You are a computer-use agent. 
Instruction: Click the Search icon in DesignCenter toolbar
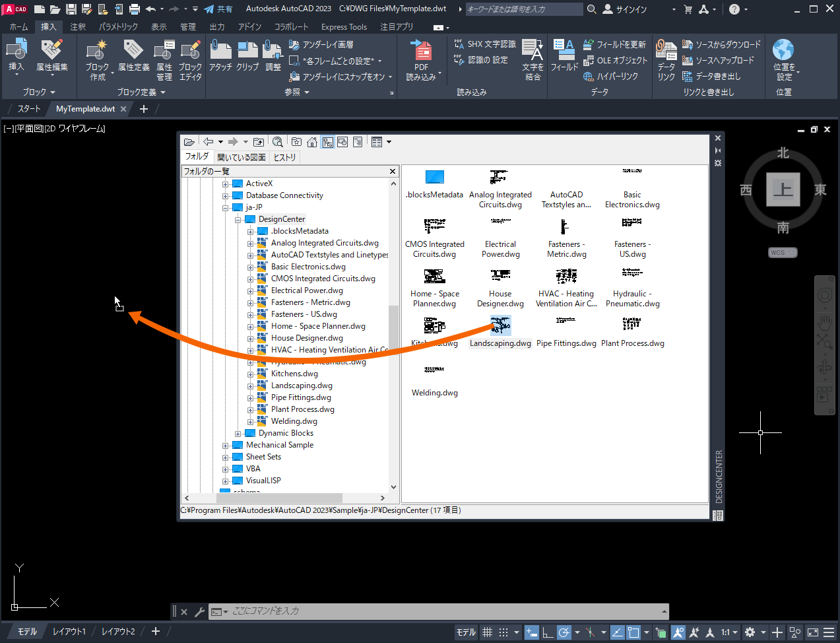click(x=278, y=142)
